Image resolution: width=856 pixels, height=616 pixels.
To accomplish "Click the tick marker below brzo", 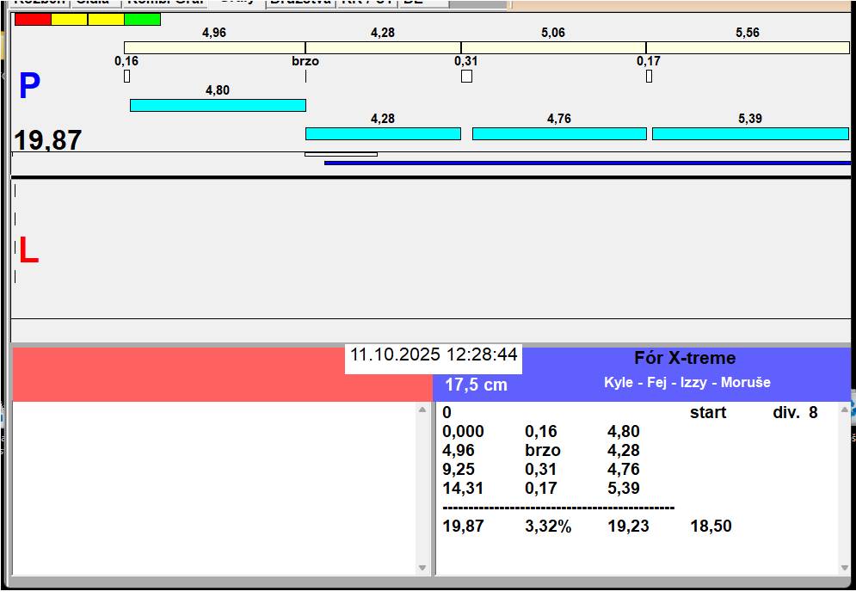I will [305, 76].
